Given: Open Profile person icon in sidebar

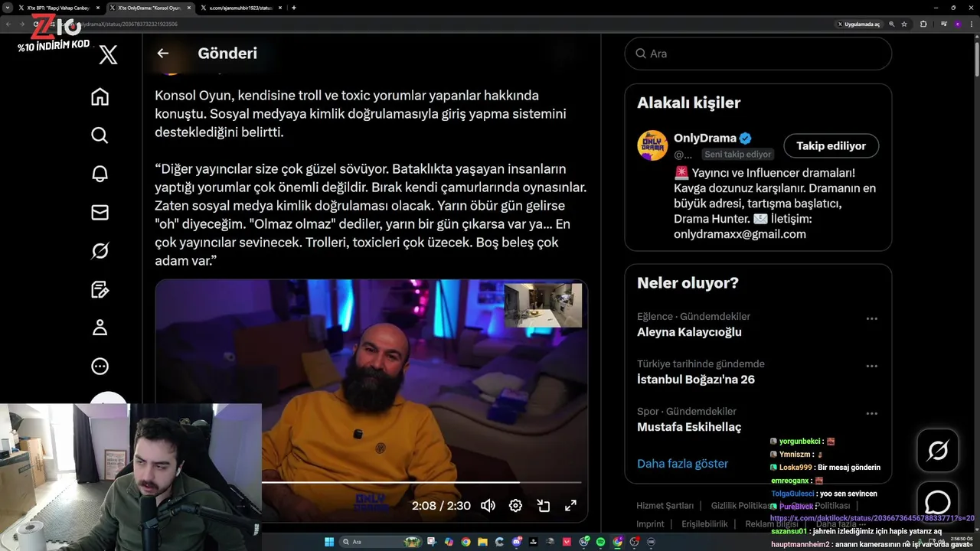Looking at the screenshot, I should pos(100,328).
